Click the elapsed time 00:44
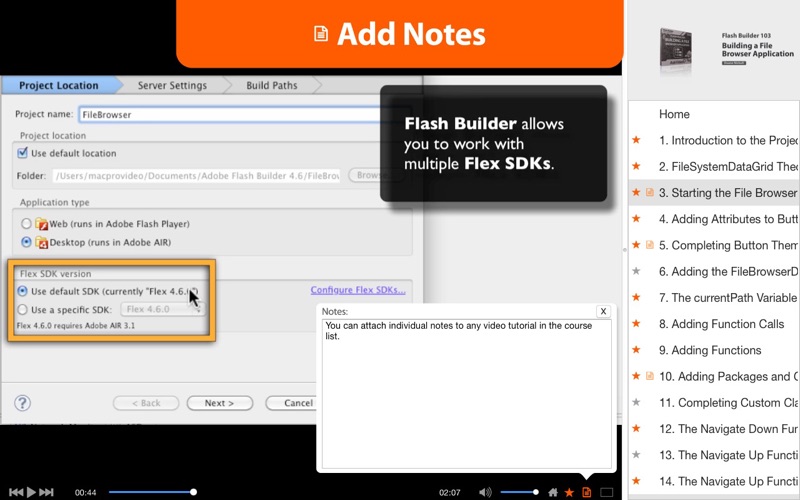The image size is (800, 500). point(85,493)
